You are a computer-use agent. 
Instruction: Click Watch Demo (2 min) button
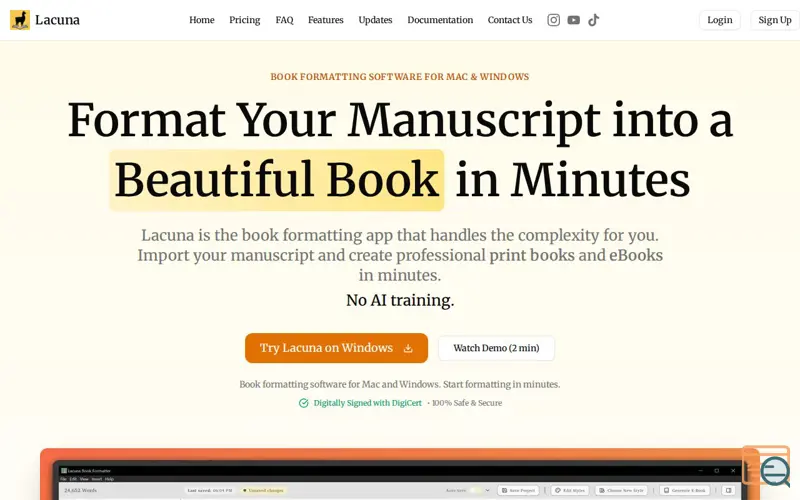pyautogui.click(x=496, y=348)
